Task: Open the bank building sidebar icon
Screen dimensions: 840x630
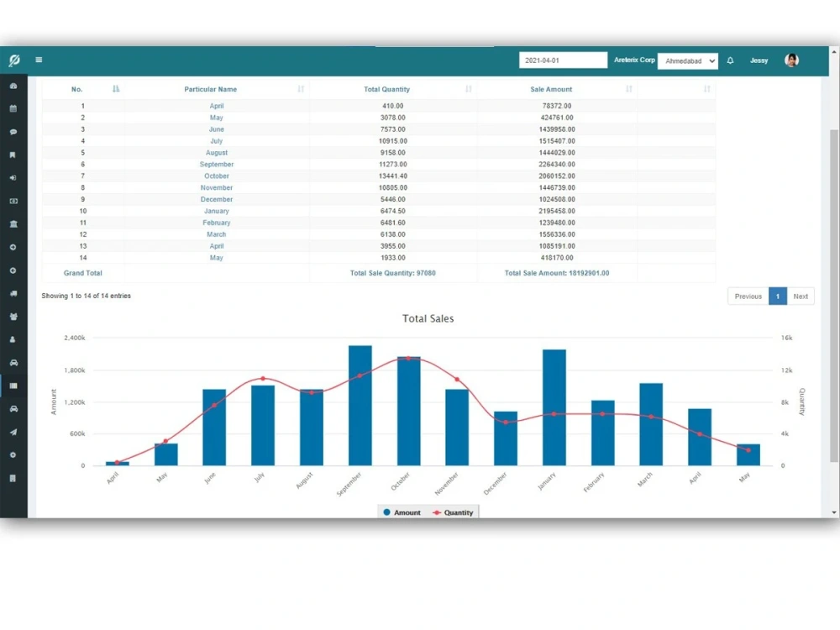Action: pos(13,224)
